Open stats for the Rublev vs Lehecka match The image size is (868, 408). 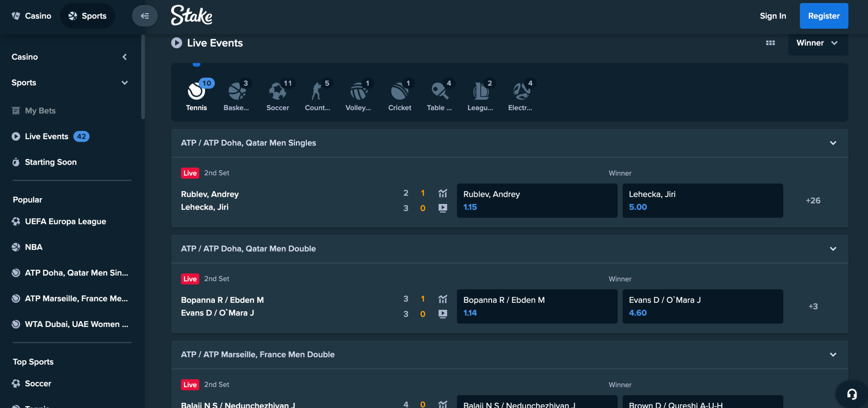coord(443,193)
